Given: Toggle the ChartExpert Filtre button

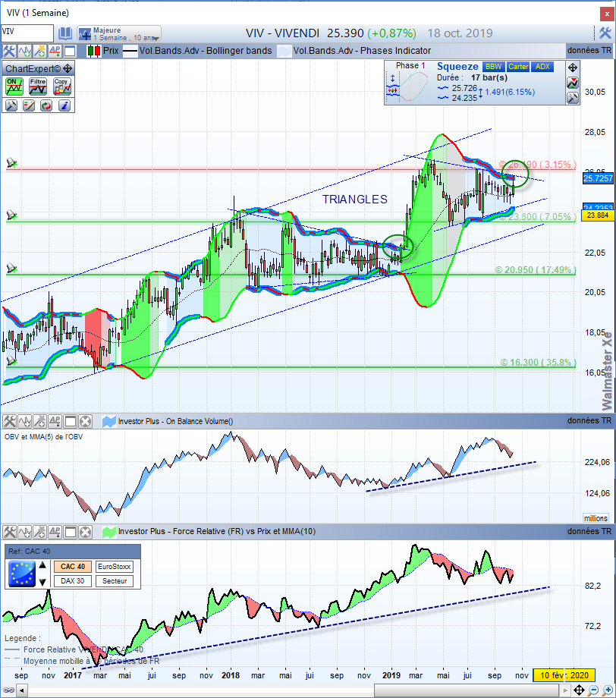Looking at the screenshot, I should tap(38, 86).
